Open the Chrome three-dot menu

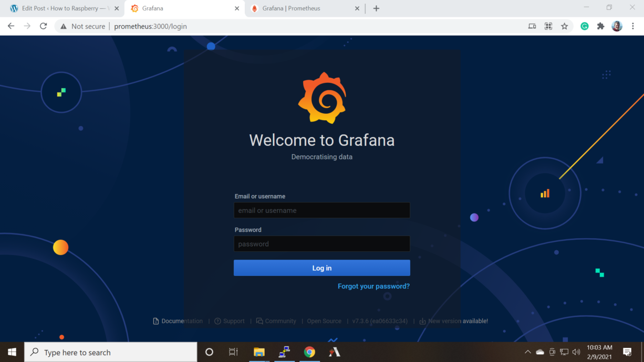pos(632,26)
